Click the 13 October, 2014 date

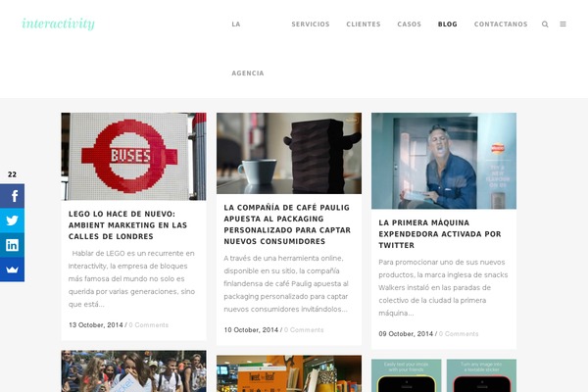(96, 324)
